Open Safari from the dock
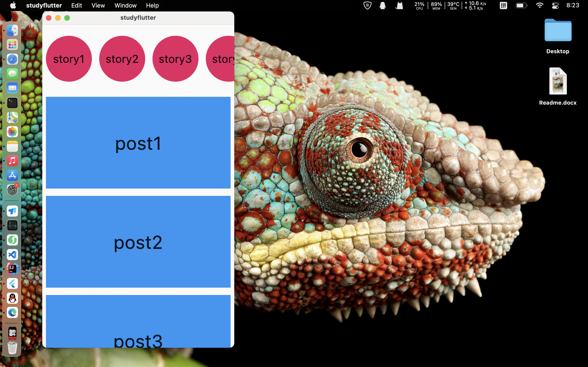 click(x=12, y=59)
